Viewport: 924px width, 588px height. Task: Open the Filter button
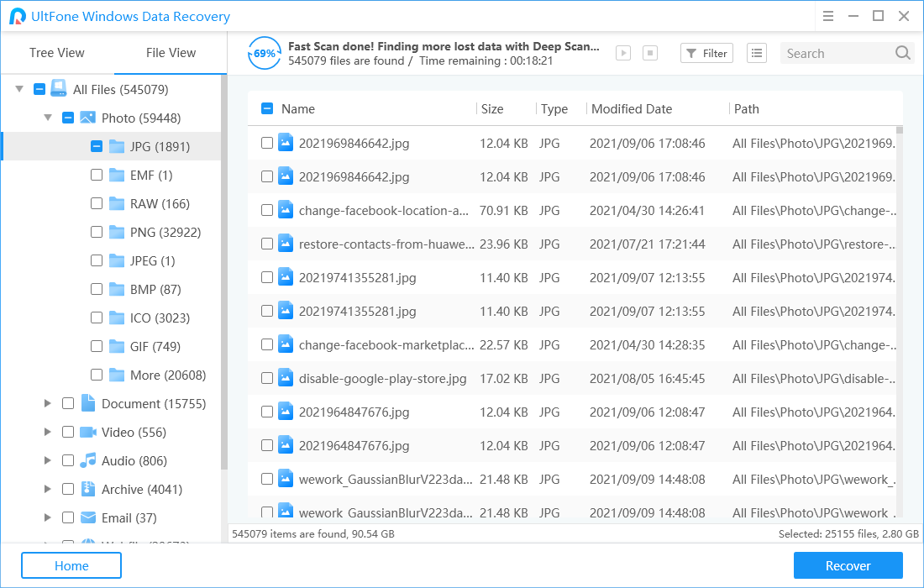pyautogui.click(x=706, y=53)
